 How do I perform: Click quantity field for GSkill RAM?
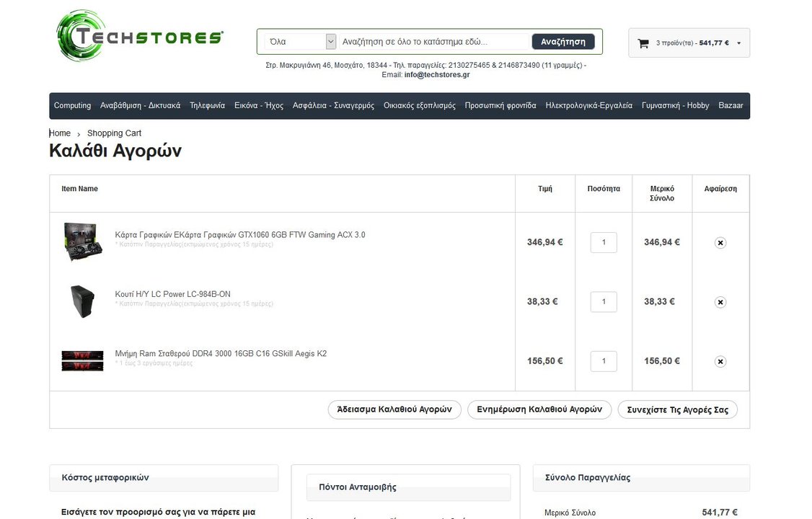pyautogui.click(x=604, y=361)
